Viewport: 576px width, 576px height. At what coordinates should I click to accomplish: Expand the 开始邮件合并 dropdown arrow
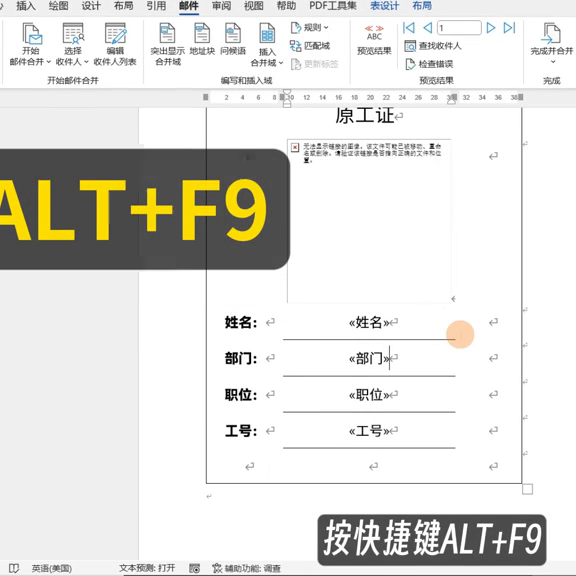pyautogui.click(x=48, y=62)
